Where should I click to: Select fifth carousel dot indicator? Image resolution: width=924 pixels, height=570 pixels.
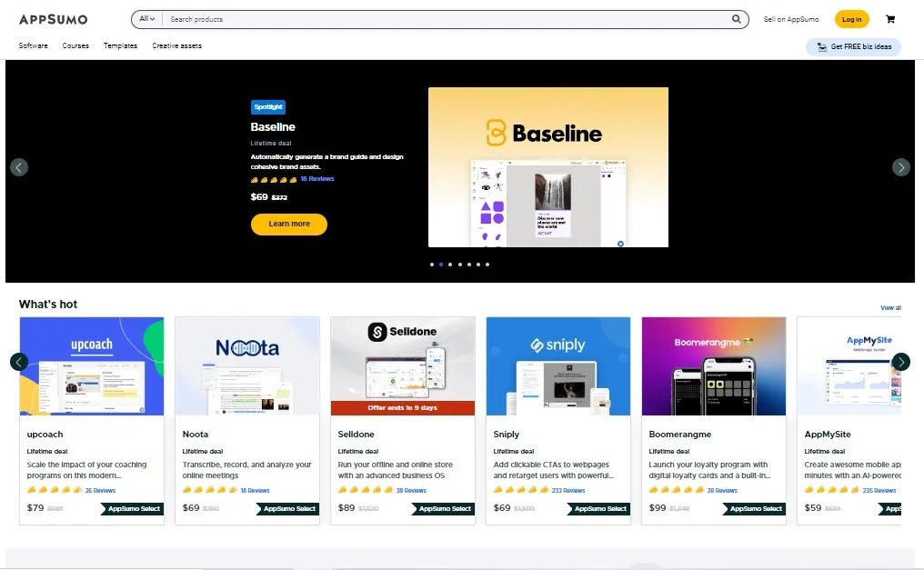click(469, 265)
